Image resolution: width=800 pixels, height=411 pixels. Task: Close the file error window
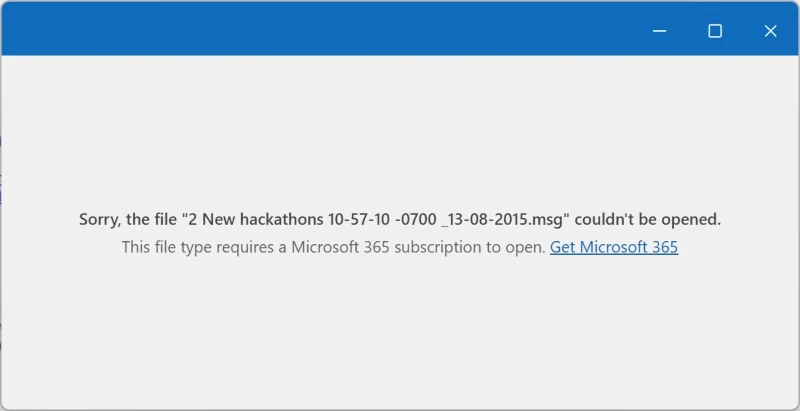pyautogui.click(x=770, y=31)
